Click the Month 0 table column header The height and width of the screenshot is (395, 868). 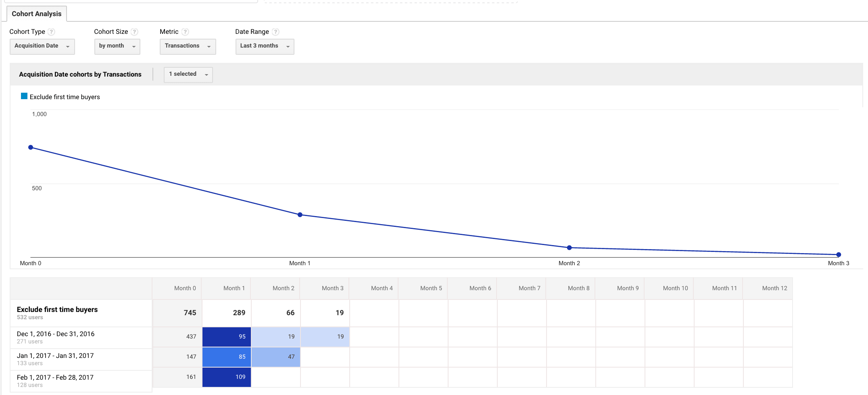177,288
